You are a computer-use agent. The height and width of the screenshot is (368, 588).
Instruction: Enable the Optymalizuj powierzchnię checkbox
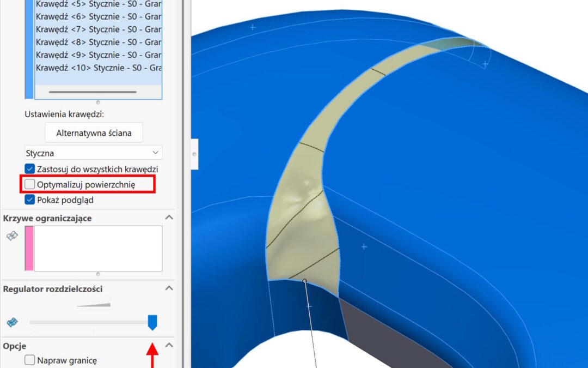click(x=30, y=185)
